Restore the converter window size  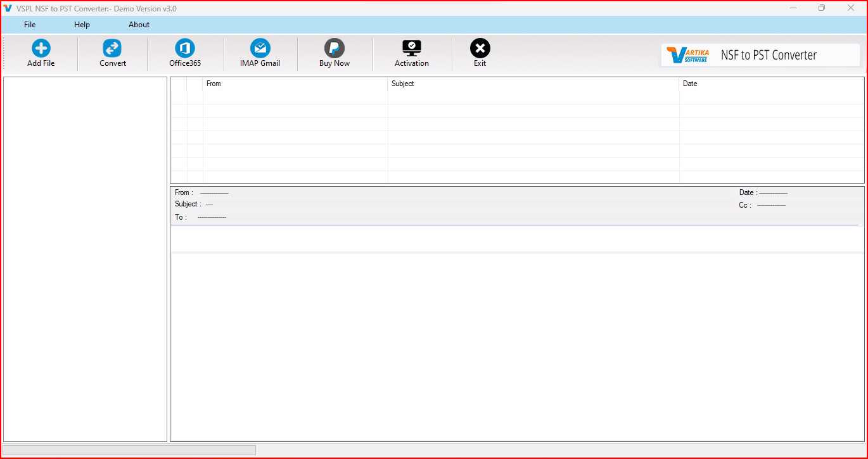[822, 8]
